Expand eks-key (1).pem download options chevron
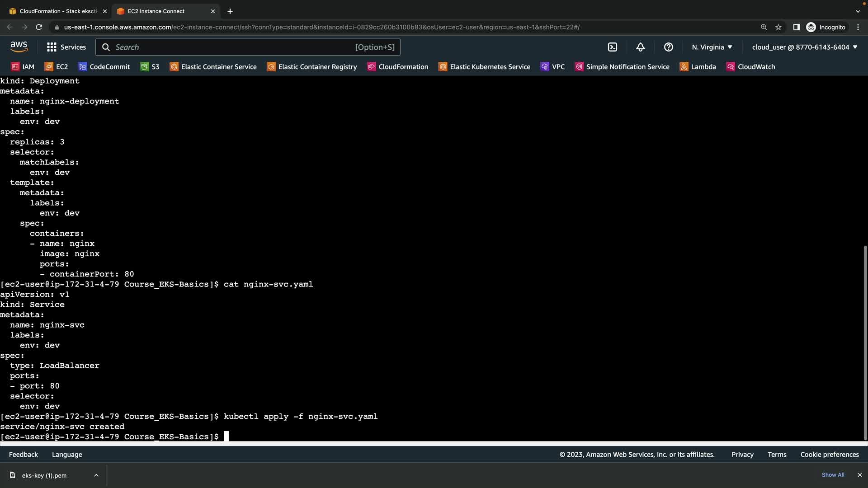Viewport: 868px width, 488px height. point(96,475)
